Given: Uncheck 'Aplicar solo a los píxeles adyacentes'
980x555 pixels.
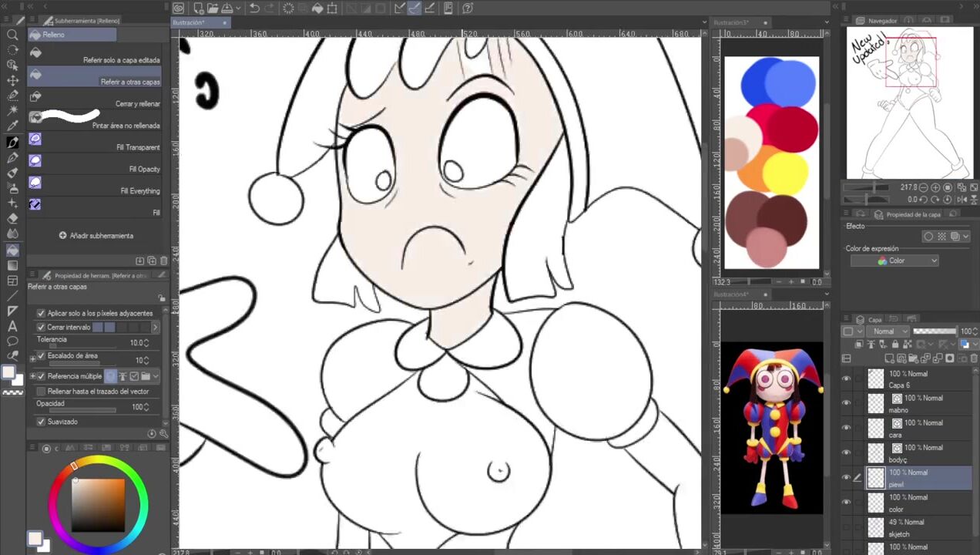Looking at the screenshot, I should tap(42, 314).
